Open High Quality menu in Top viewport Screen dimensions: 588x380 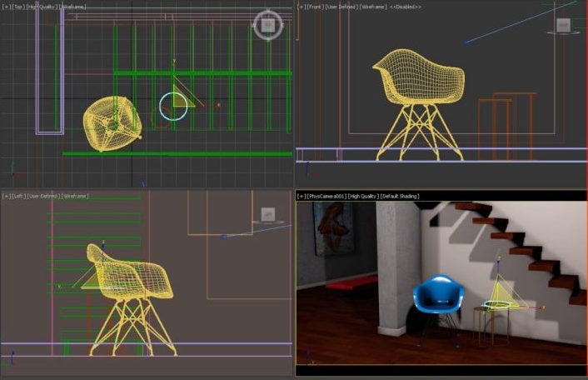(x=42, y=7)
